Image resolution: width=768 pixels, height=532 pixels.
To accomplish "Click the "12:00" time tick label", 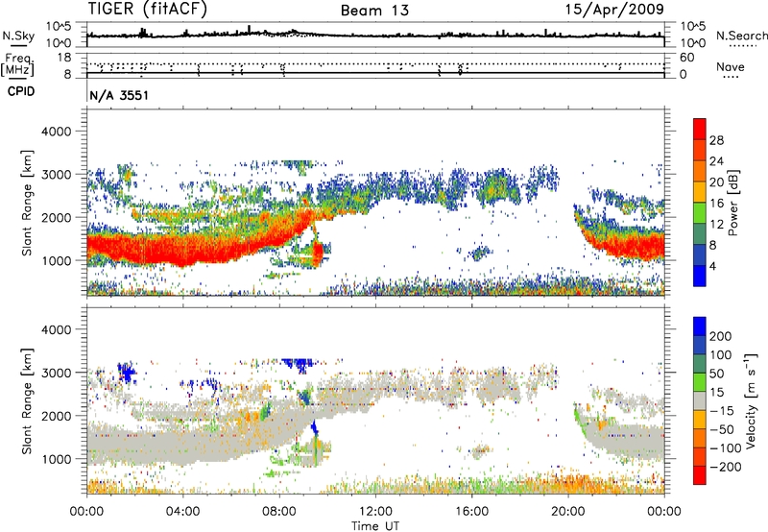I will [375, 512].
